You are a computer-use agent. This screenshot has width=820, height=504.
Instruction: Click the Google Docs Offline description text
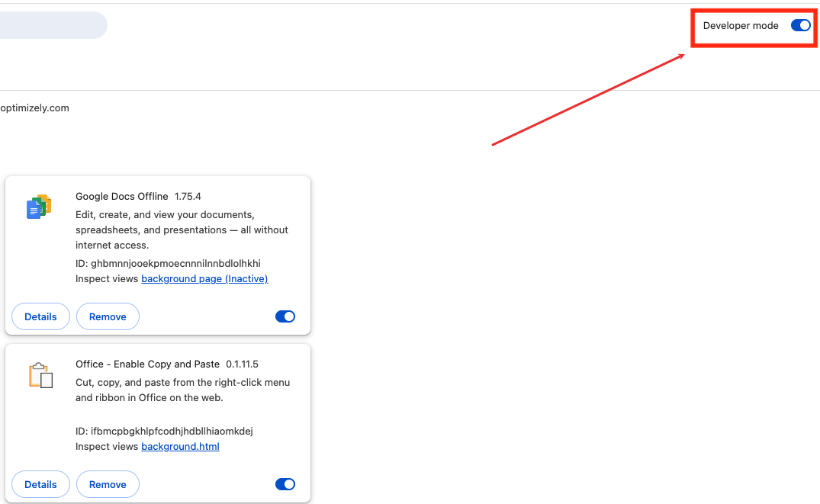182,230
